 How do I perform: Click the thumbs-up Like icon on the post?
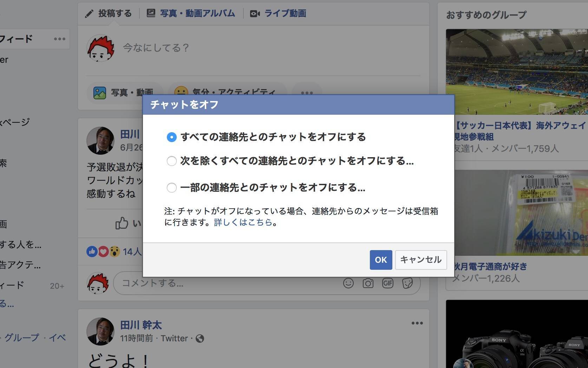[x=122, y=223]
